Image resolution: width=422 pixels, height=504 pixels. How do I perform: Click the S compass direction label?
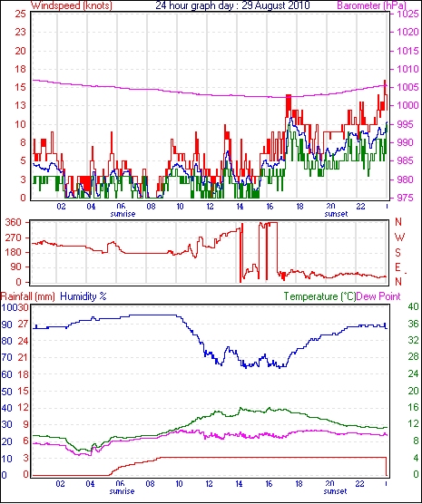tap(397, 253)
